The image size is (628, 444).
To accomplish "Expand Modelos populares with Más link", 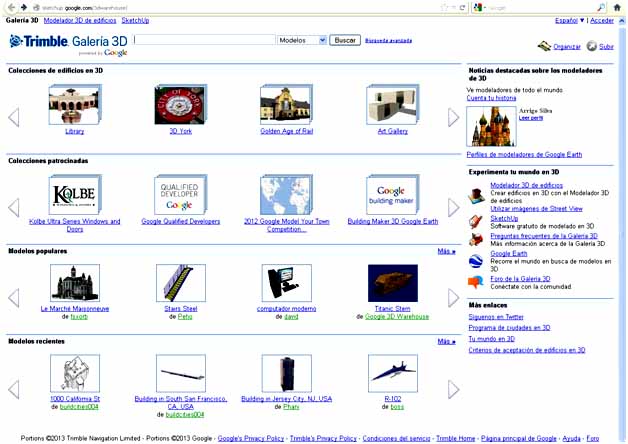I will coord(444,251).
